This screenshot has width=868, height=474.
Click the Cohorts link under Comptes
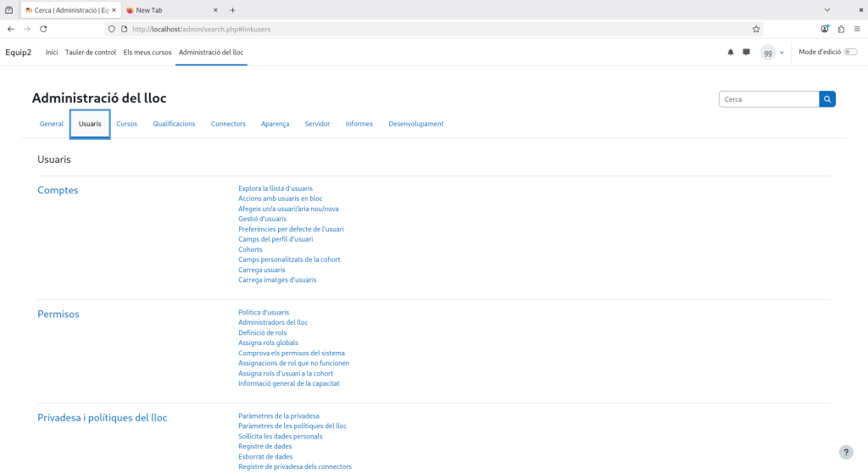coord(250,249)
